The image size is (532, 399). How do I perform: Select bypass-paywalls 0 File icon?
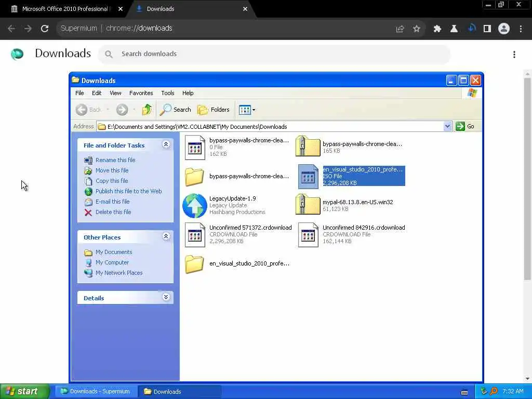(195, 147)
